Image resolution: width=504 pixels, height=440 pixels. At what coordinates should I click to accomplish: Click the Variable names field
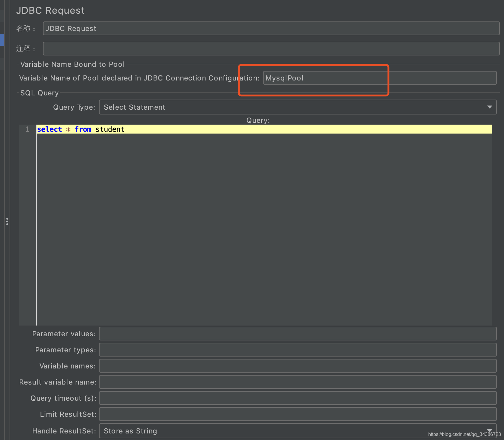[x=298, y=366]
